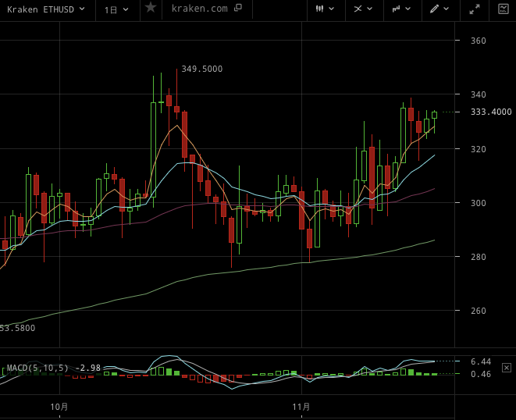Click the 0.46 MACD histogram value label

pos(481,374)
